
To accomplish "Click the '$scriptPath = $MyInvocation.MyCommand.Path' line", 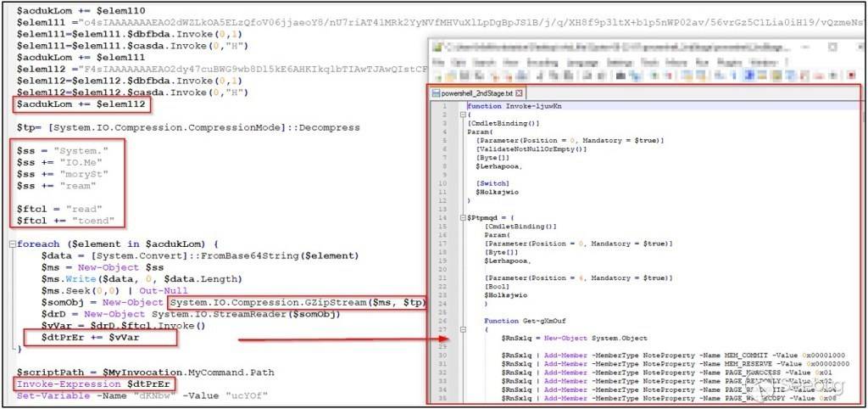I will [x=145, y=372].
